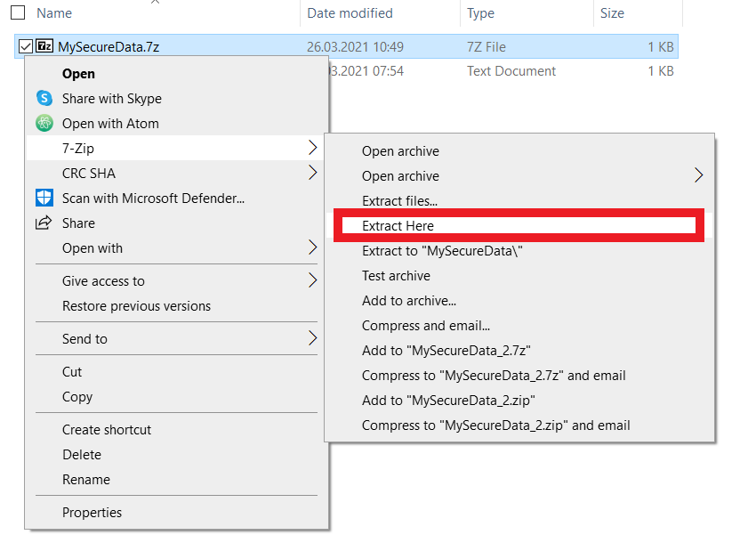Viewport: 756px width, 551px height.
Task: Choose Delete from the context menu
Action: coord(176,455)
